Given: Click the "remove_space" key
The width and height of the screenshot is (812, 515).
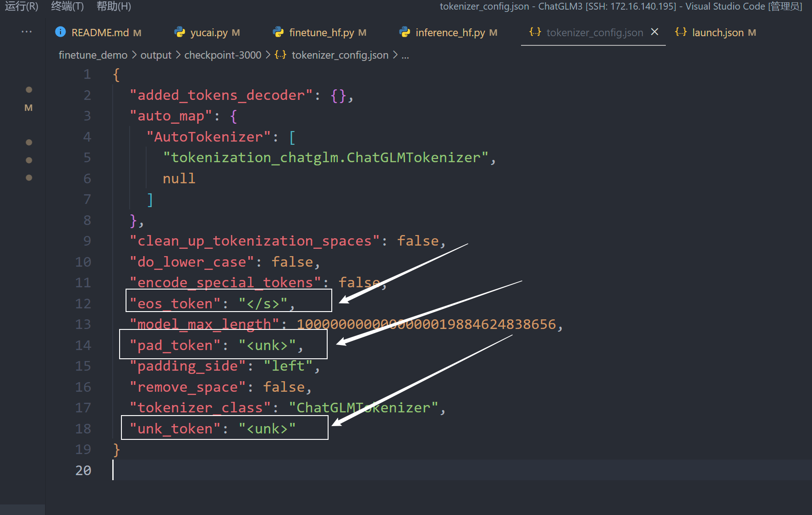Looking at the screenshot, I should tap(187, 387).
